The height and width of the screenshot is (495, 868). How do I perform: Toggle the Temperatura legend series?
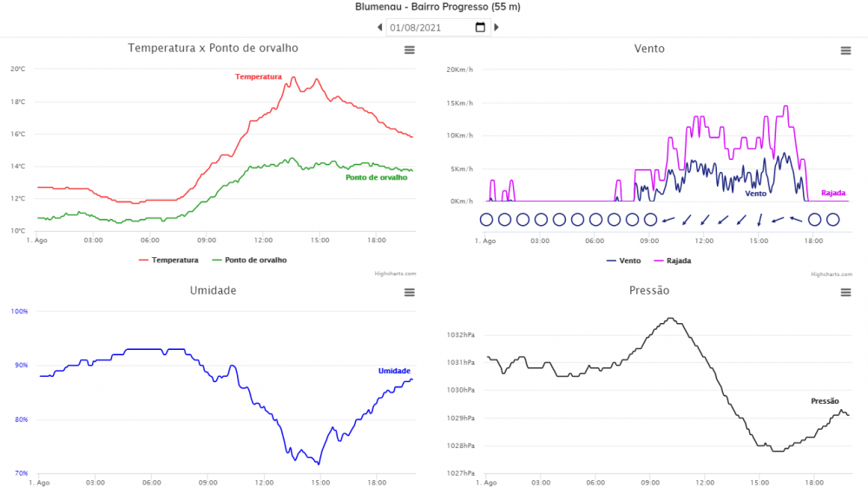click(x=169, y=260)
